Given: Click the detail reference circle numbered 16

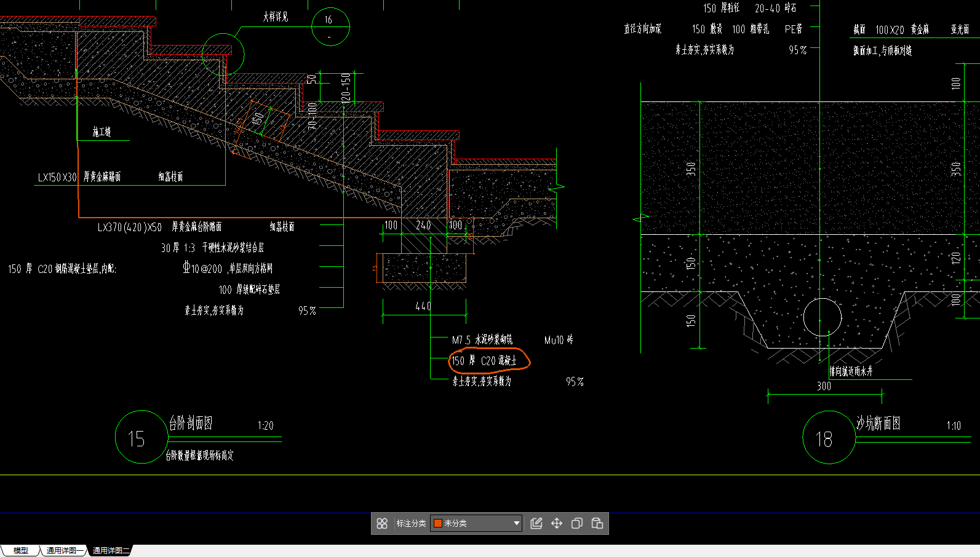Looking at the screenshot, I should click(330, 26).
